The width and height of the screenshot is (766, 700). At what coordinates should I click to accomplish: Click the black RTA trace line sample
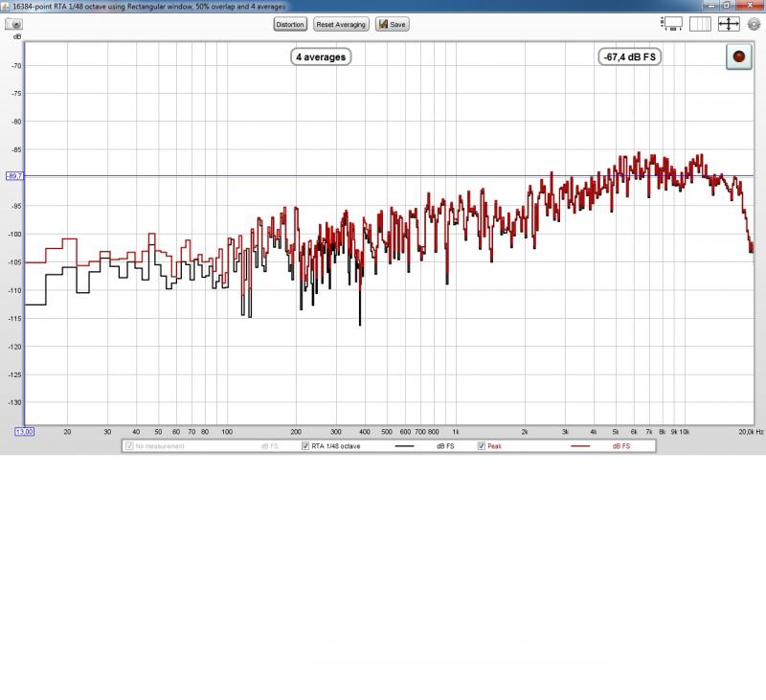tap(404, 446)
